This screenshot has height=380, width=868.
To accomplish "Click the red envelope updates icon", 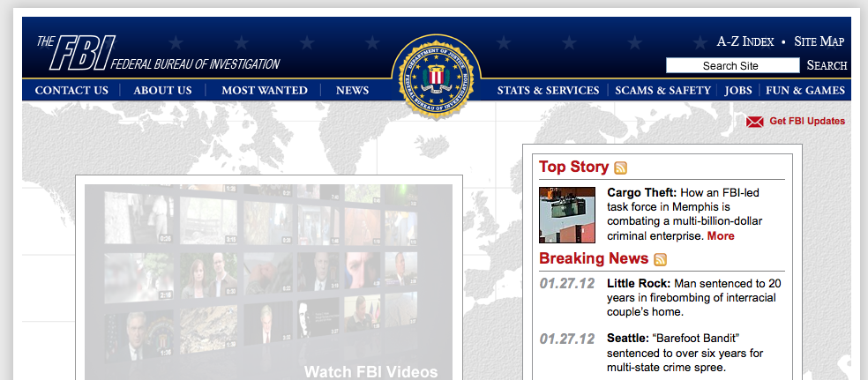I will click(754, 122).
